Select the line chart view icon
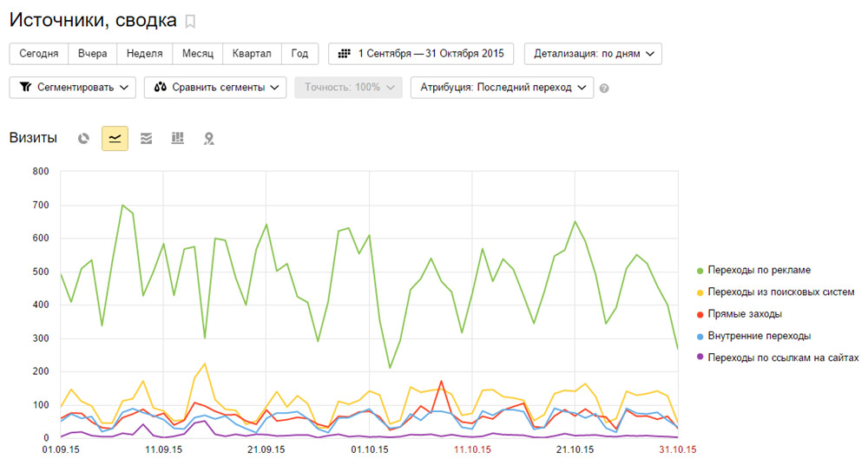 pos(115,138)
